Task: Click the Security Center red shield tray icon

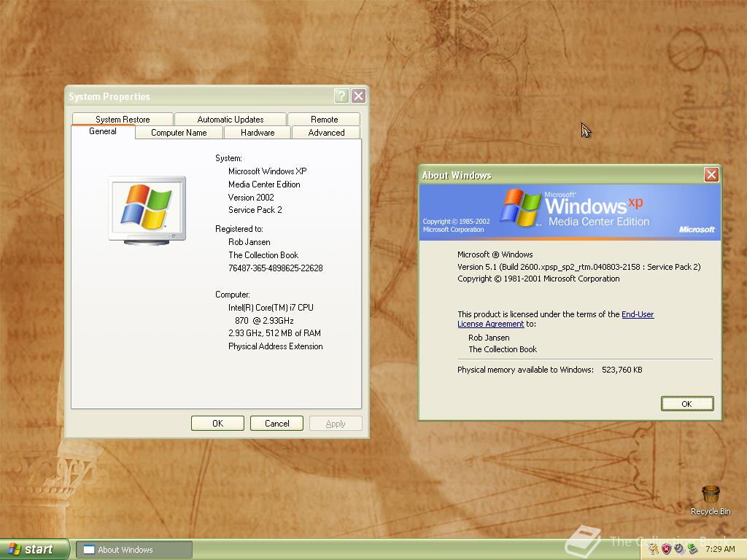Action: 666,549
